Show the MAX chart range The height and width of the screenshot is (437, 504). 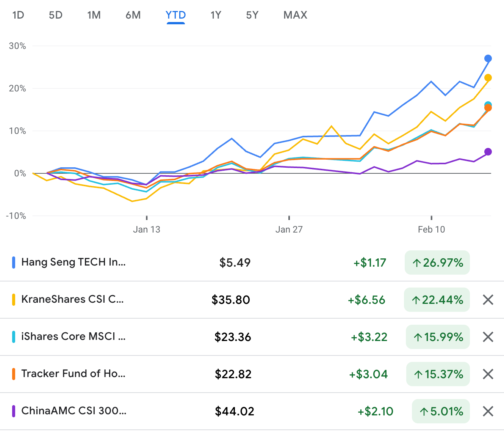pyautogui.click(x=295, y=15)
